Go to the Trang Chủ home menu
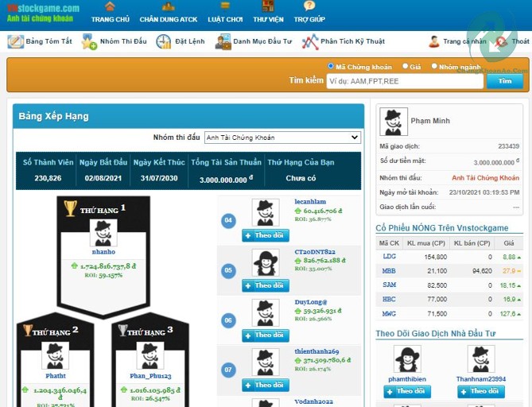532x407 pixels. tap(110, 14)
